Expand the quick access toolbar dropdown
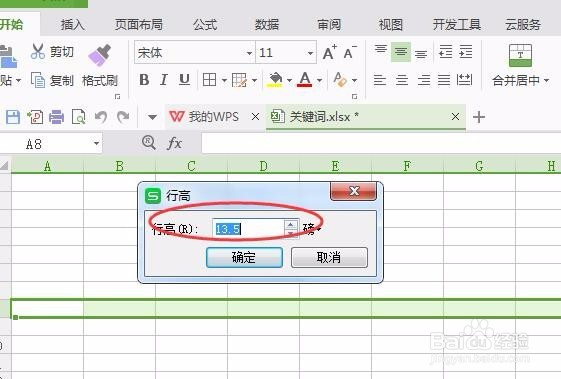561x379 pixels. pos(152,117)
